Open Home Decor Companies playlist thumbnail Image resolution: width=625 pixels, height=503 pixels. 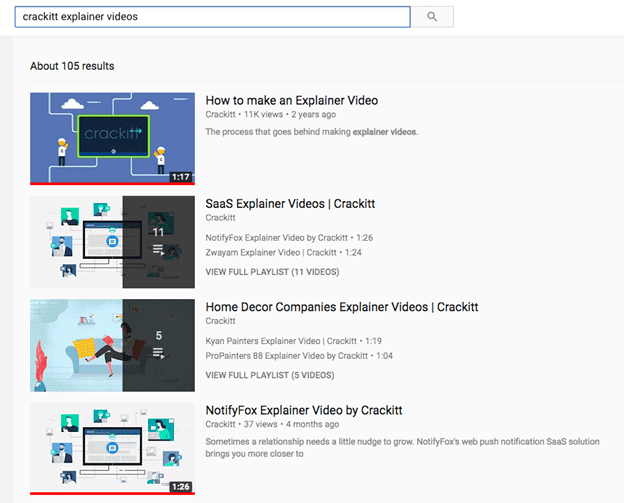(x=112, y=345)
